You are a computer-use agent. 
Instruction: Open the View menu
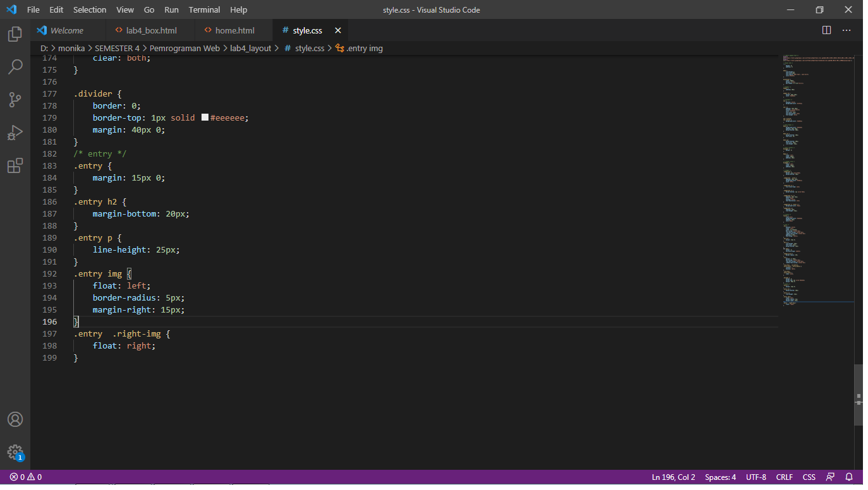point(125,9)
